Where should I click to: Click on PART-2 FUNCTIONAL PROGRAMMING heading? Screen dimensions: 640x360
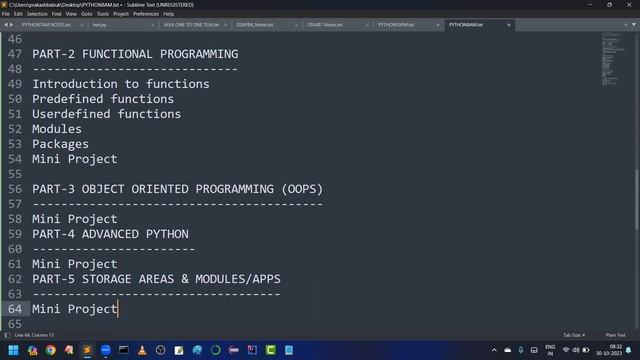click(x=135, y=54)
